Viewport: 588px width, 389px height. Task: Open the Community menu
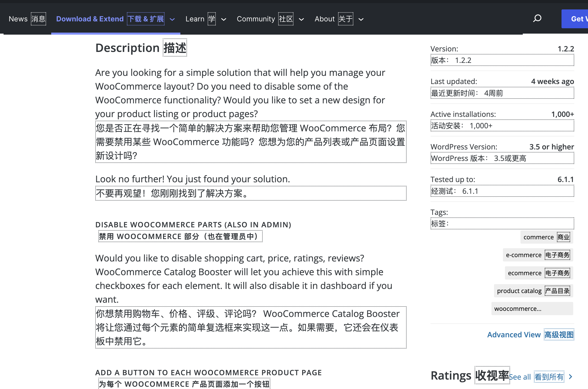coord(256,19)
